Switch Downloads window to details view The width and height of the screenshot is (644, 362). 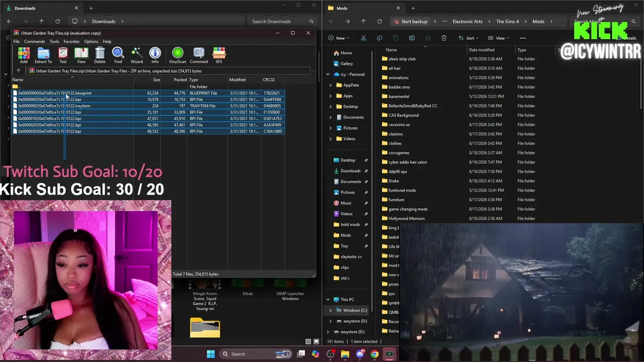308,341
